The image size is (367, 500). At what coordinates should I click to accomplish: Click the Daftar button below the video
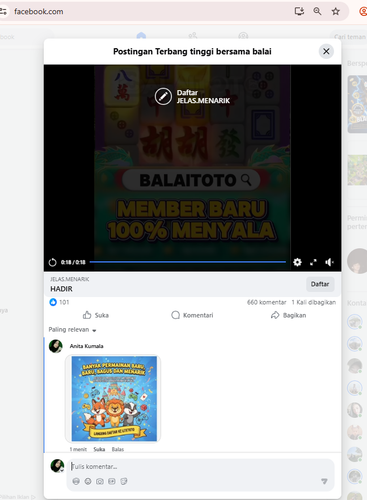pos(320,284)
